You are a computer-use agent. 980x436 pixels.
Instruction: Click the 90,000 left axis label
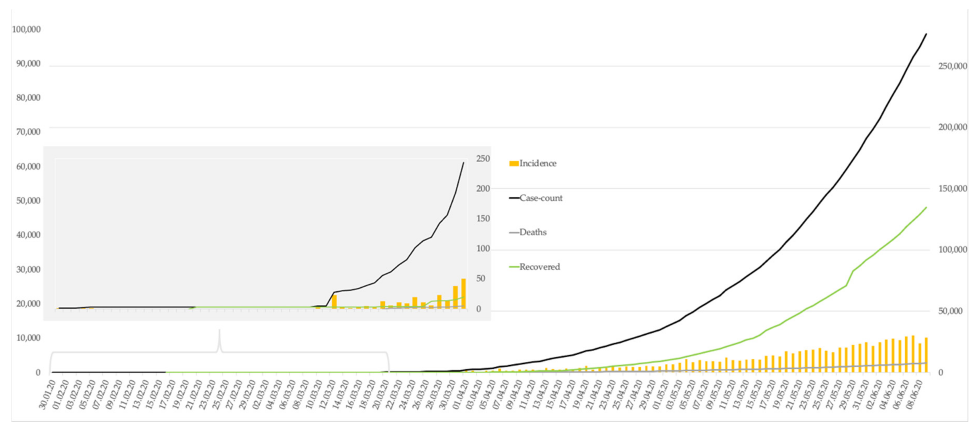[28, 63]
